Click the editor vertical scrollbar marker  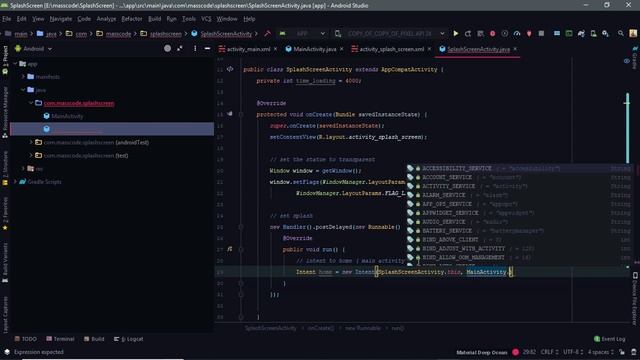627,127
